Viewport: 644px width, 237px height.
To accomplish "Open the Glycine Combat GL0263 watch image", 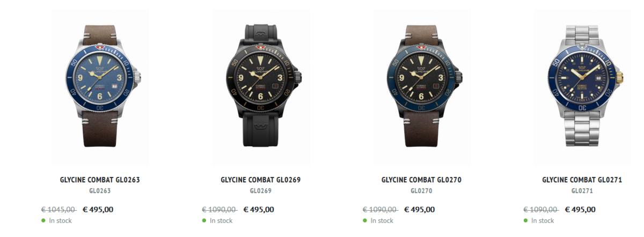I will (100, 86).
